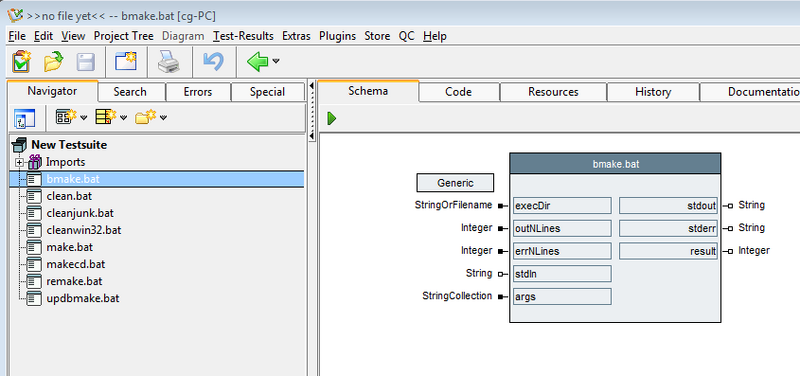
Task: Click the new testplan table icon
Action: coord(106,117)
